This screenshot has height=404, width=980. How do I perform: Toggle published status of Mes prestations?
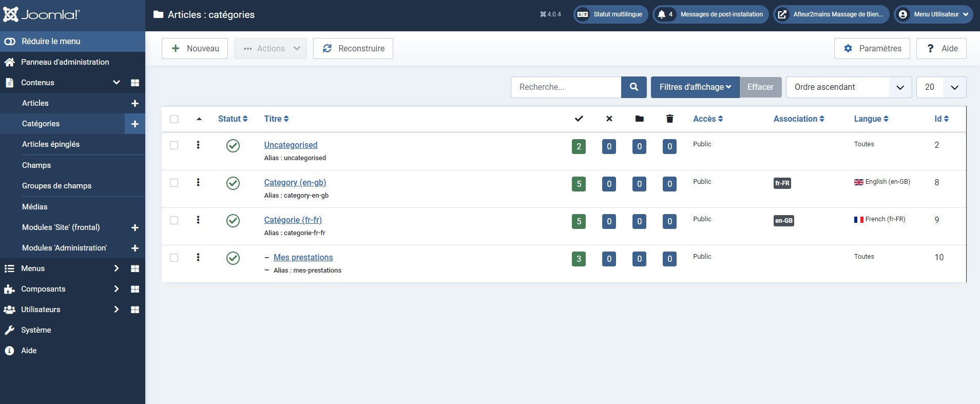[233, 258]
